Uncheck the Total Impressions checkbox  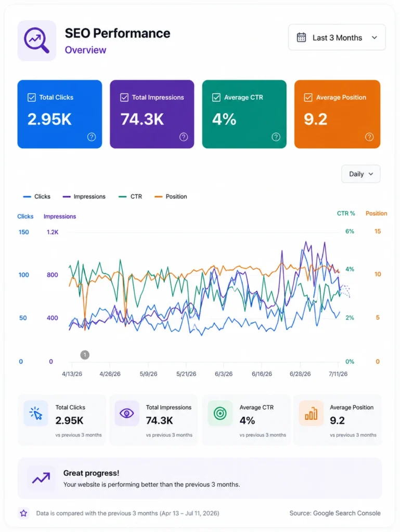pyautogui.click(x=124, y=97)
